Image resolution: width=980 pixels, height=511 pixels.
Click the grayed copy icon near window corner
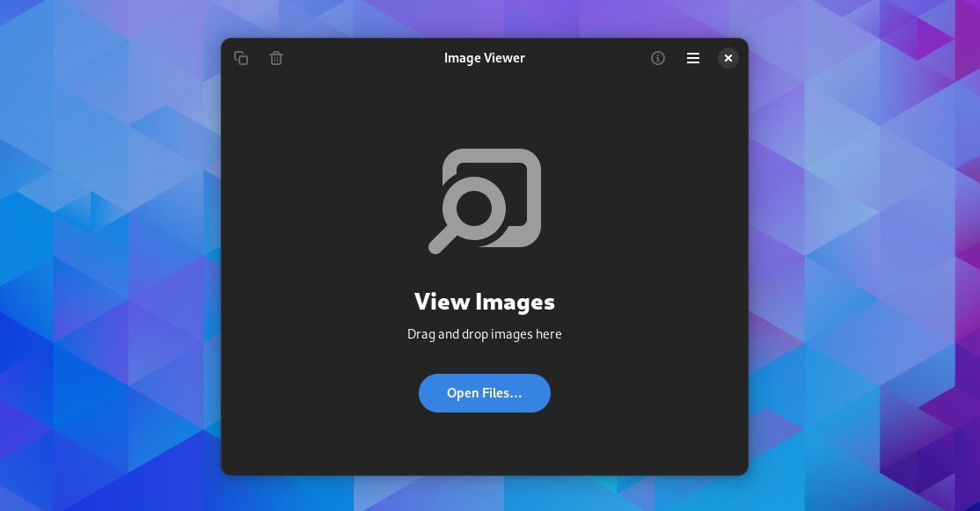[241, 58]
